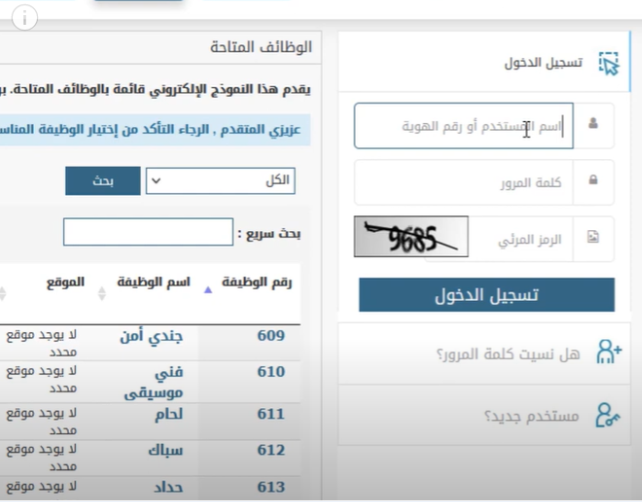Sort the table by رقم الوظيفة arrow
This screenshot has width=642, height=502.
click(208, 289)
